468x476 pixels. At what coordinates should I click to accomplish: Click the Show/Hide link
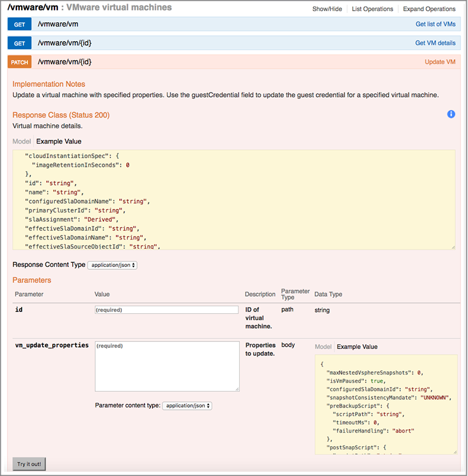[327, 9]
